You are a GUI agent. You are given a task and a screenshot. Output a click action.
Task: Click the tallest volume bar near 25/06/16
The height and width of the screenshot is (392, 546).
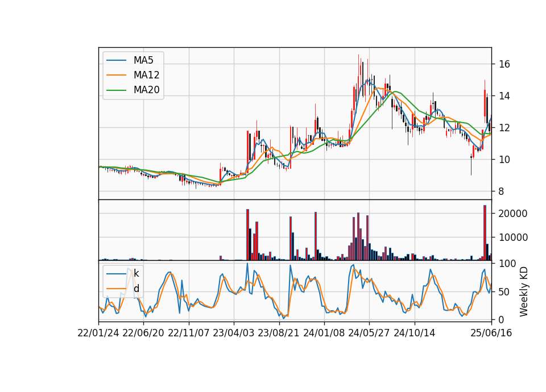coord(485,233)
